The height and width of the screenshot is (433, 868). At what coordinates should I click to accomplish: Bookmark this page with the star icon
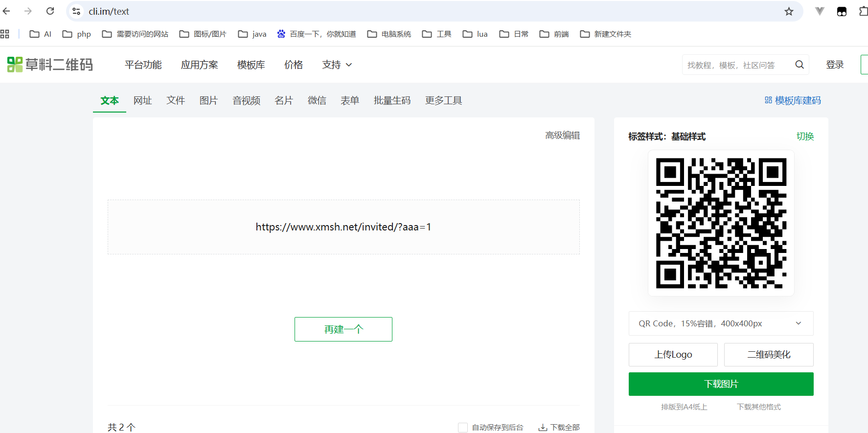pyautogui.click(x=789, y=11)
